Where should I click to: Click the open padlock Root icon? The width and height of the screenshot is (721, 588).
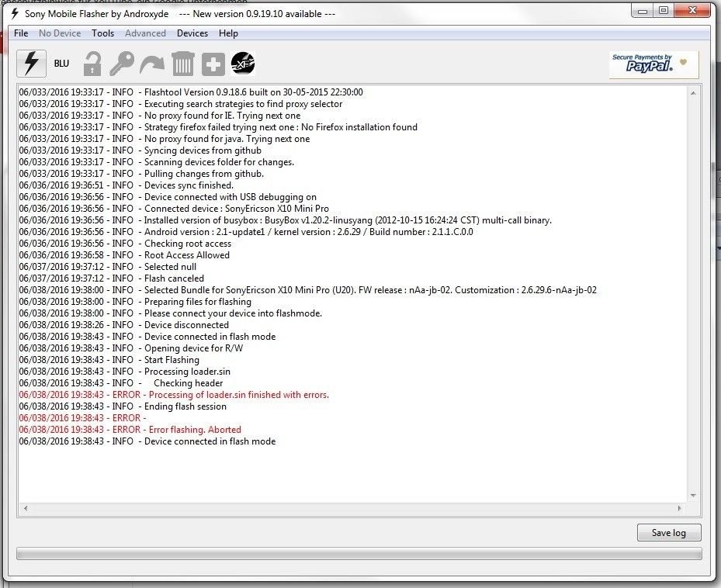[92, 64]
